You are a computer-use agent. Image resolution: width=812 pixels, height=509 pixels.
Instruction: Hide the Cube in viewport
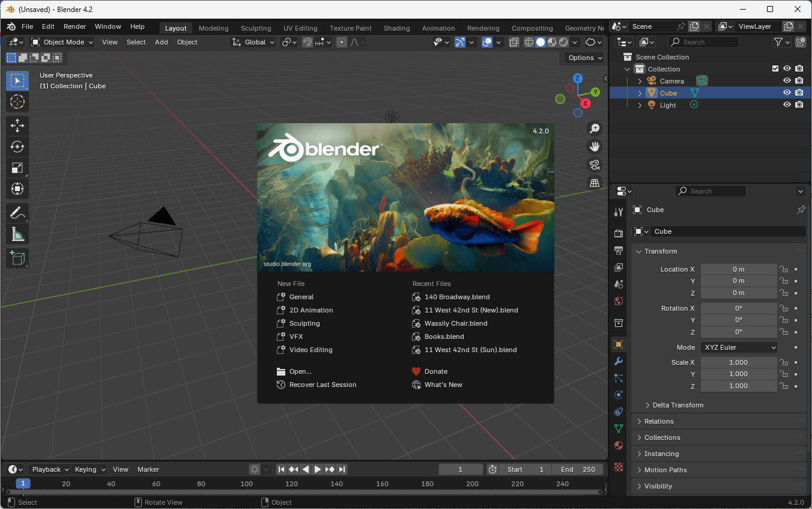[787, 93]
